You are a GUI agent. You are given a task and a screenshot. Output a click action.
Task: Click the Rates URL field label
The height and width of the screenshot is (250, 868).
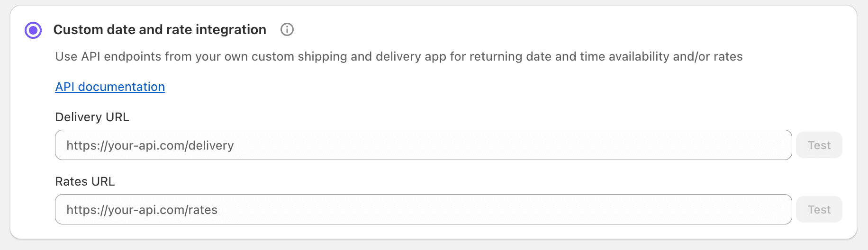point(85,181)
